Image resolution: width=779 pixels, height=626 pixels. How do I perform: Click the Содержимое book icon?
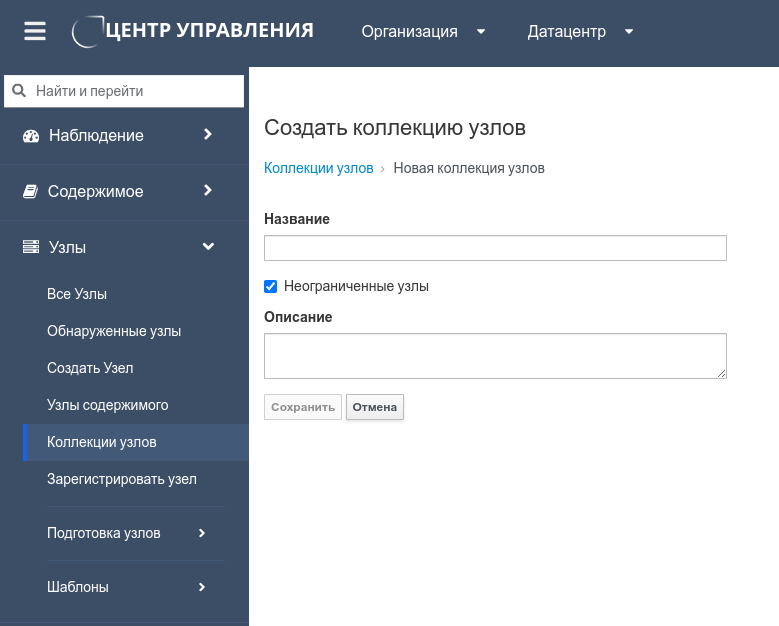tap(30, 192)
